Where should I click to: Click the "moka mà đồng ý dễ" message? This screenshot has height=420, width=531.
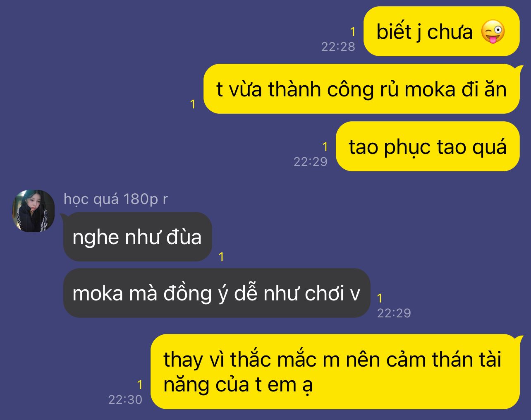coord(217,293)
